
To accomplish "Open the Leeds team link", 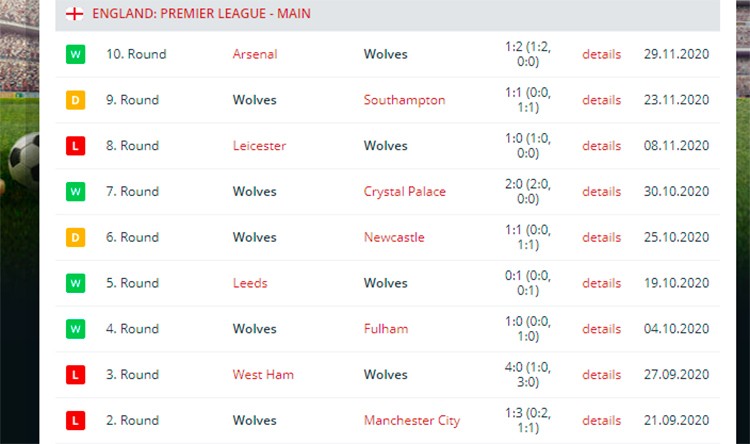I will point(250,283).
